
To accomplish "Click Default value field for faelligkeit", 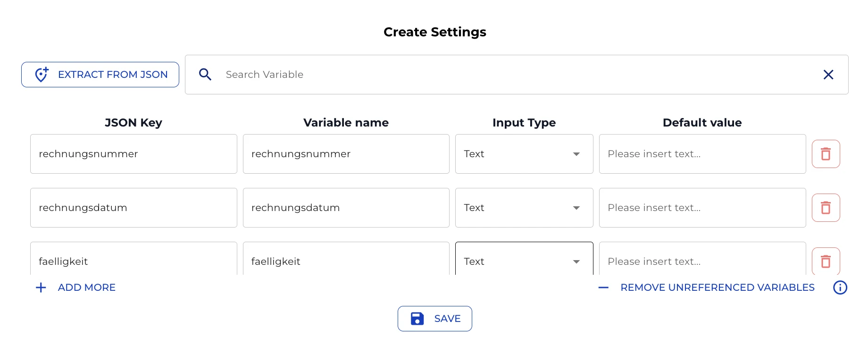I will [702, 259].
